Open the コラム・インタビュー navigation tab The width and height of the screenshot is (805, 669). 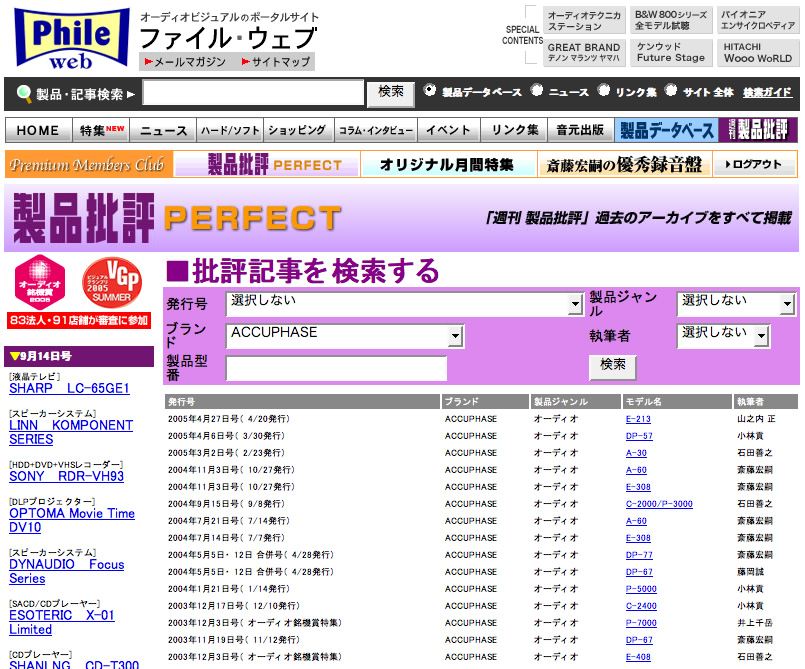[x=376, y=130]
